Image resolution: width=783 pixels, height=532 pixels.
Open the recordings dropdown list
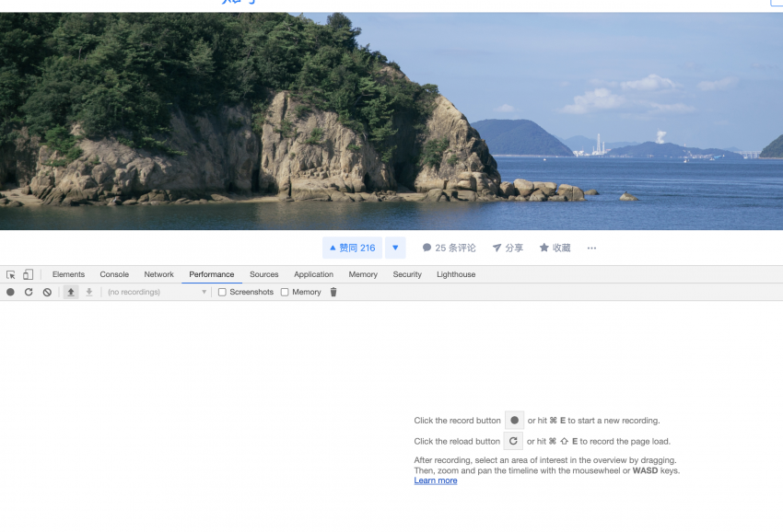coord(157,292)
